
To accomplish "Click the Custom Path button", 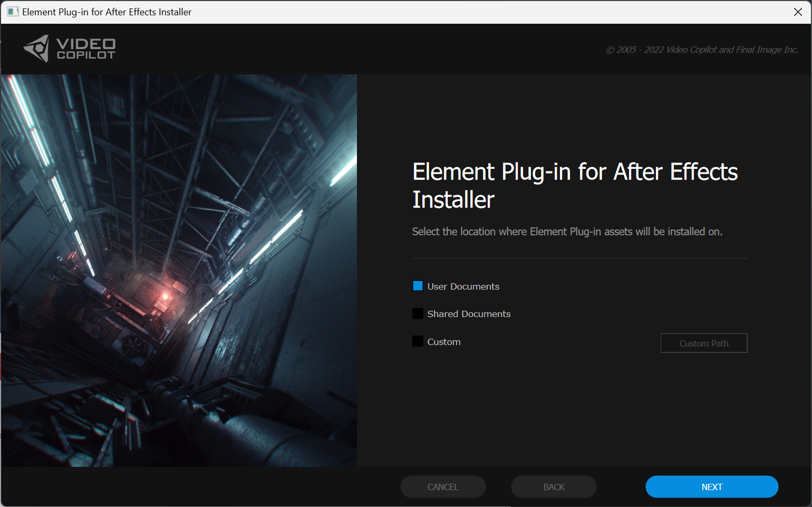I will [x=704, y=343].
